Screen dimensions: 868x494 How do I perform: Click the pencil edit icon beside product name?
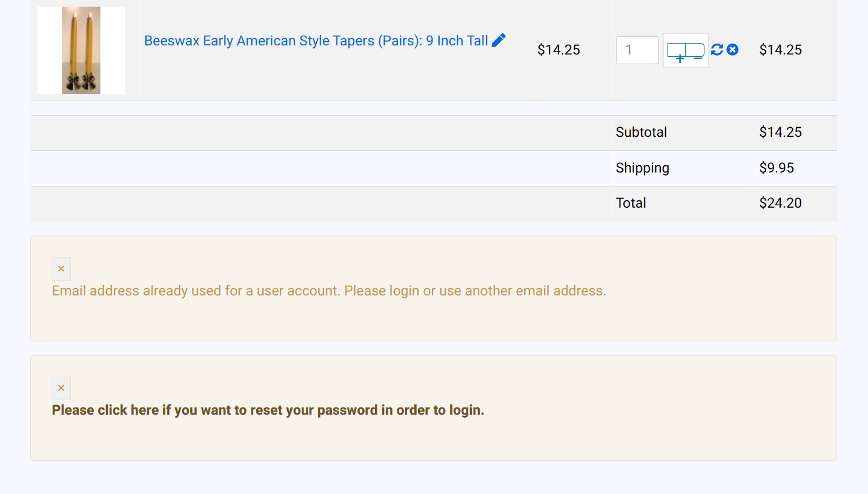(x=499, y=41)
